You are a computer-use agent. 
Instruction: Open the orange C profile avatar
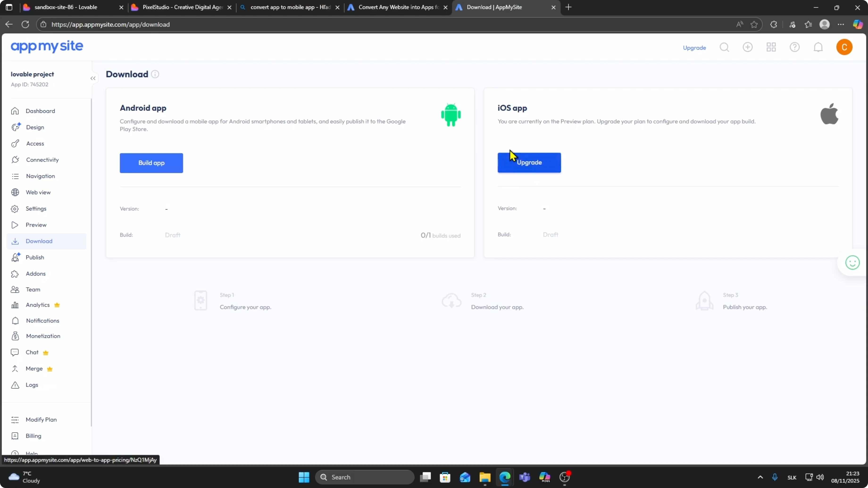(844, 47)
